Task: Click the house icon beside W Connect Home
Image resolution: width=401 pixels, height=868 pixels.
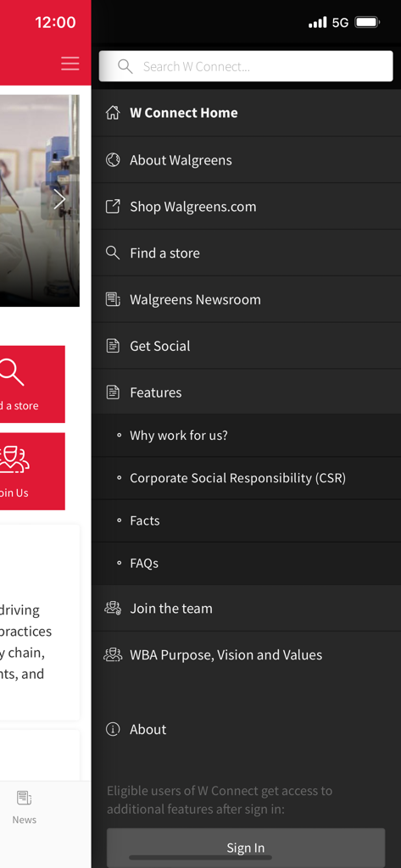Action: [113, 113]
